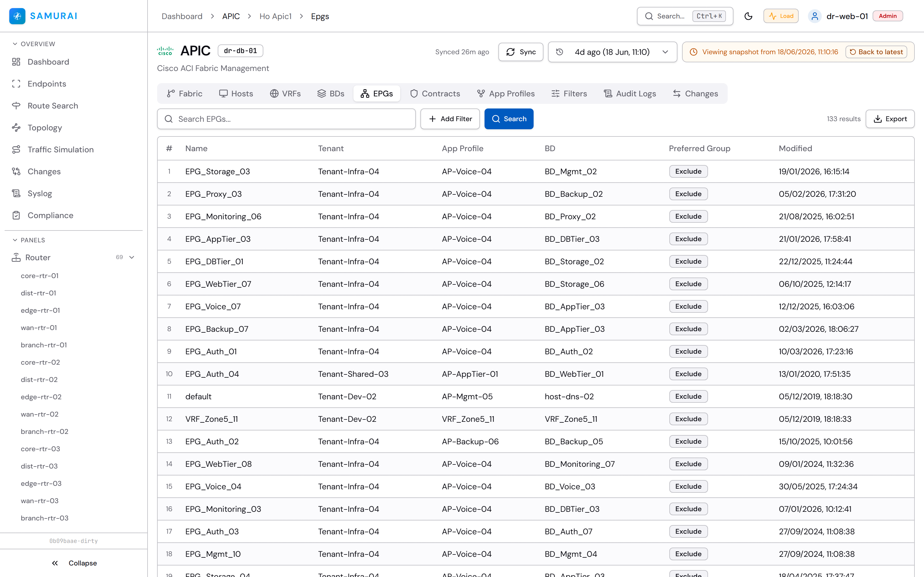Open the Topology sidebar icon

[16, 128]
